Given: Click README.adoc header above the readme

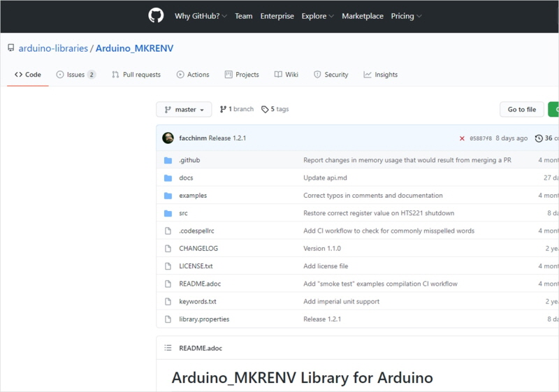Looking at the screenshot, I should [201, 348].
